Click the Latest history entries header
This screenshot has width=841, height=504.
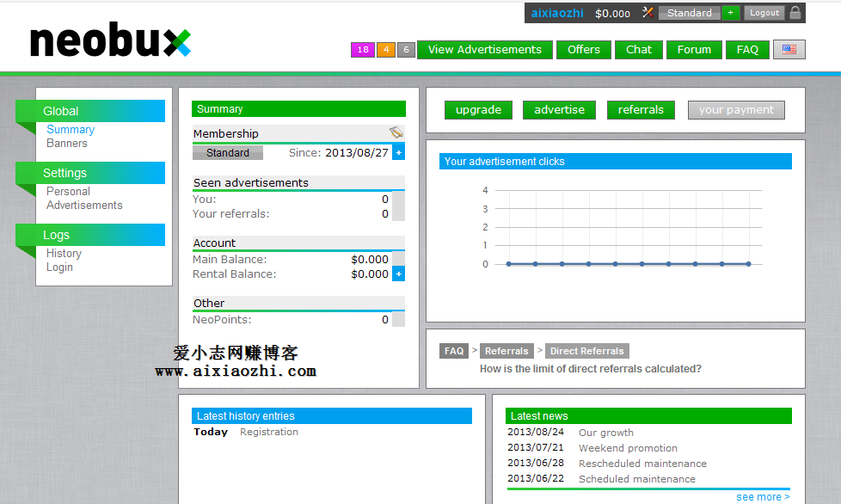[x=331, y=416]
